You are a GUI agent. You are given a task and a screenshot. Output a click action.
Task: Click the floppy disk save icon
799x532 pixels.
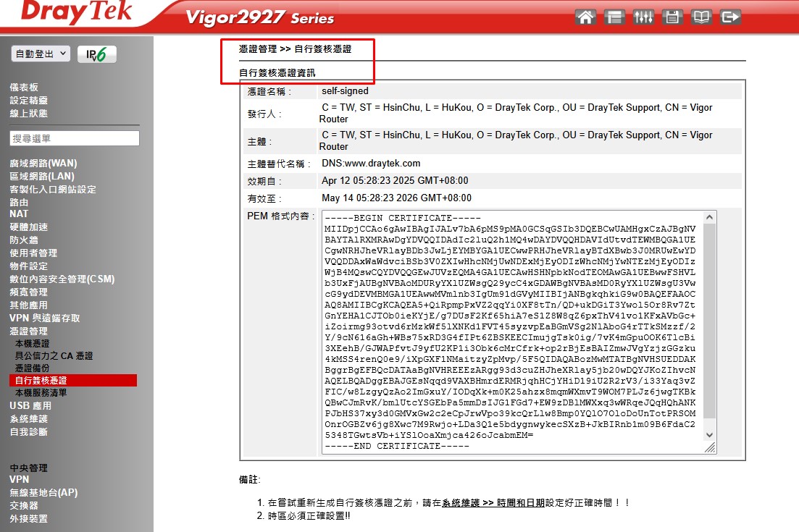(x=673, y=17)
